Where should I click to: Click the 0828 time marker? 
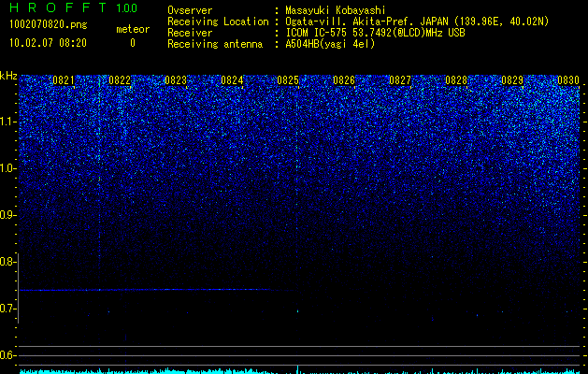[456, 80]
